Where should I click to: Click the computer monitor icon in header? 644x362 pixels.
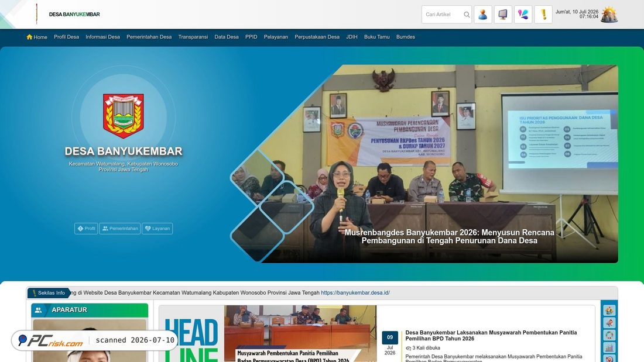pyautogui.click(x=503, y=15)
